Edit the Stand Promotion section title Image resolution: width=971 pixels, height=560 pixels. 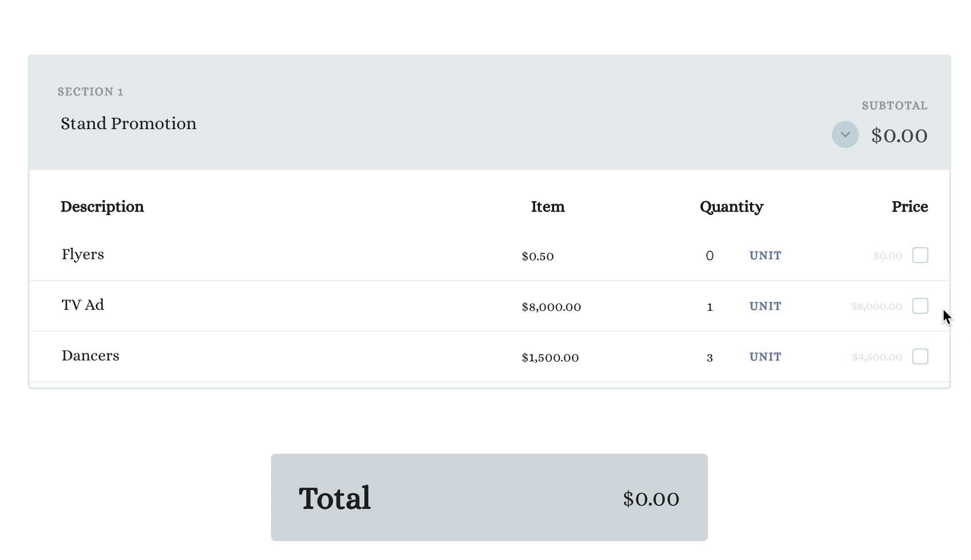tap(129, 123)
